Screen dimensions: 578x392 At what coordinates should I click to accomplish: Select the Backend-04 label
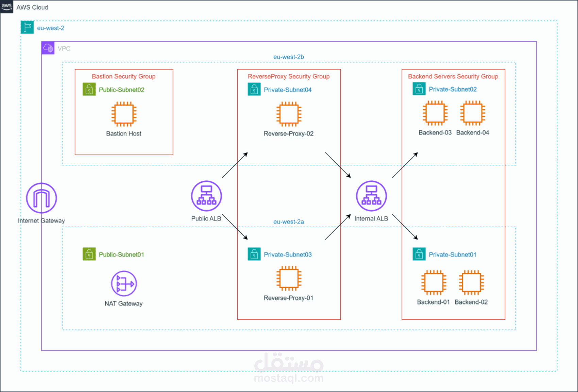(473, 132)
